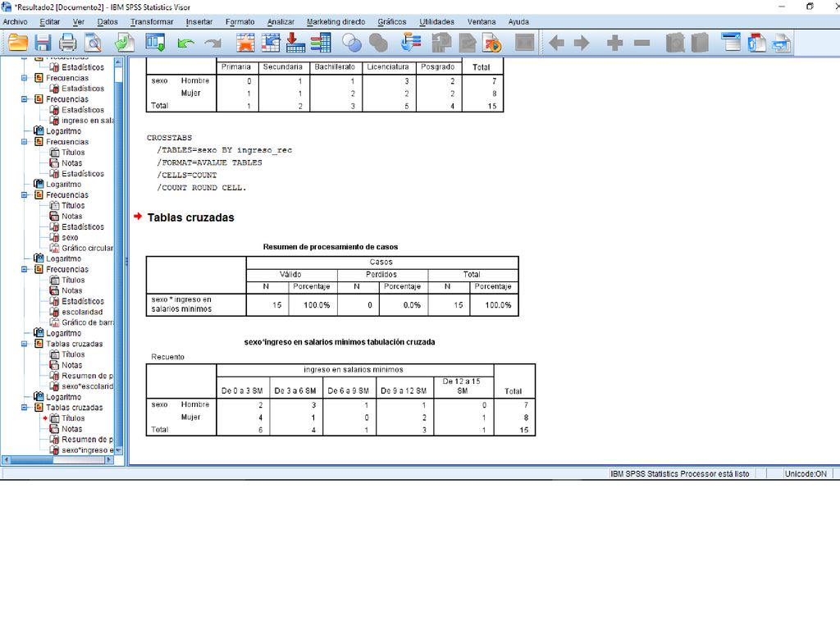
Task: Click the Demote right arrow icon
Action: 582,43
